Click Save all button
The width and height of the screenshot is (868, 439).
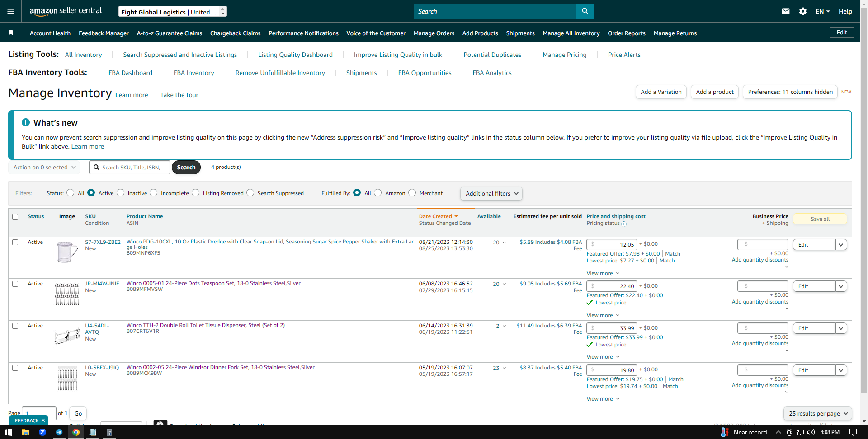click(x=820, y=219)
